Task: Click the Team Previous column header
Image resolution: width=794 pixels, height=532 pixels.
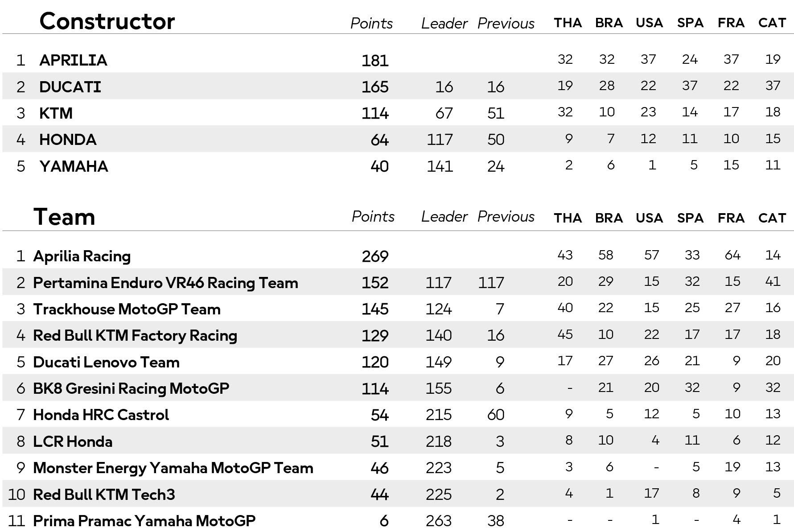Action: [x=506, y=216]
